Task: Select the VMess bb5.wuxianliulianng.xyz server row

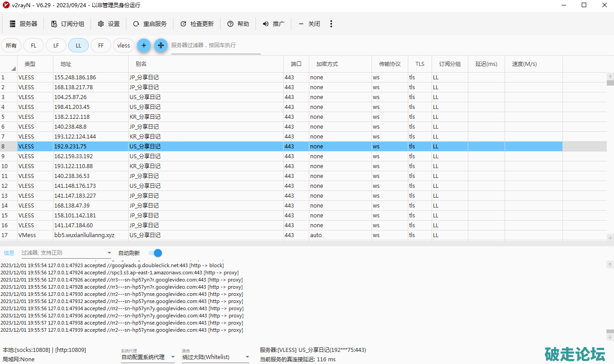Action: 84,235
